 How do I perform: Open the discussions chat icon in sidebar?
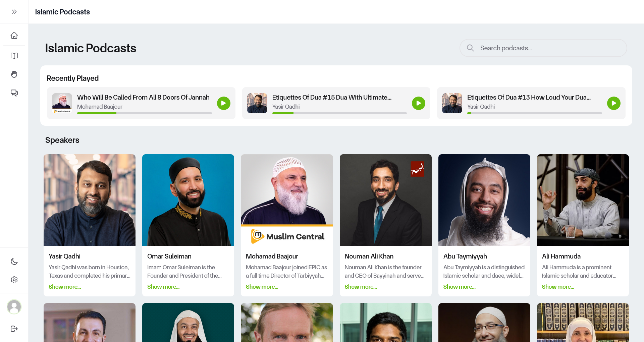tap(14, 93)
